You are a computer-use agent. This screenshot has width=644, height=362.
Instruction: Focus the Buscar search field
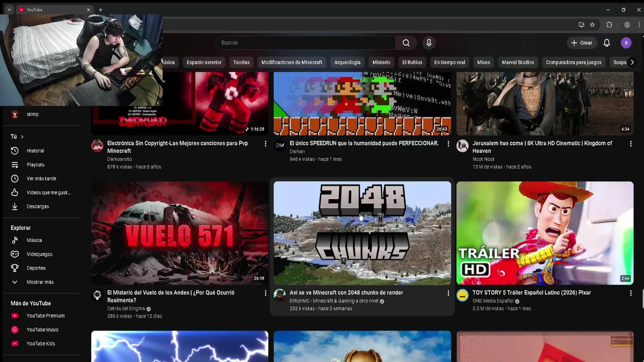click(306, 43)
